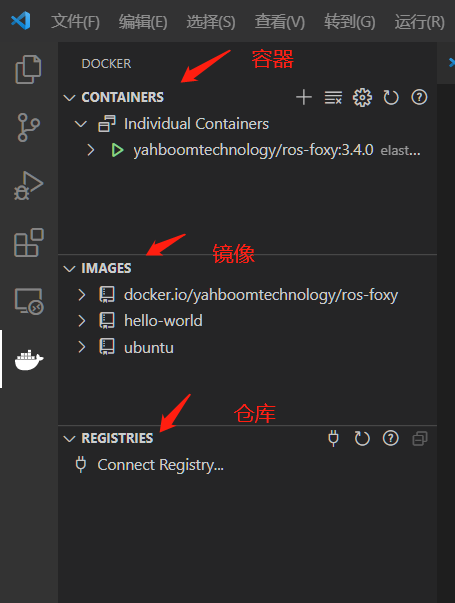Collapse the Individual Containers group
455x603 pixels.
81,124
